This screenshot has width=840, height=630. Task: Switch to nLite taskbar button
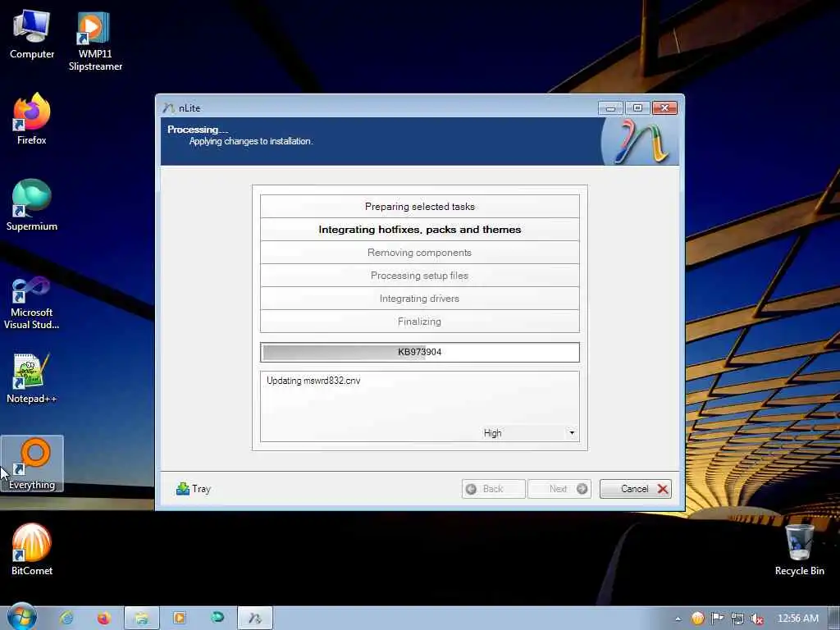(x=255, y=618)
